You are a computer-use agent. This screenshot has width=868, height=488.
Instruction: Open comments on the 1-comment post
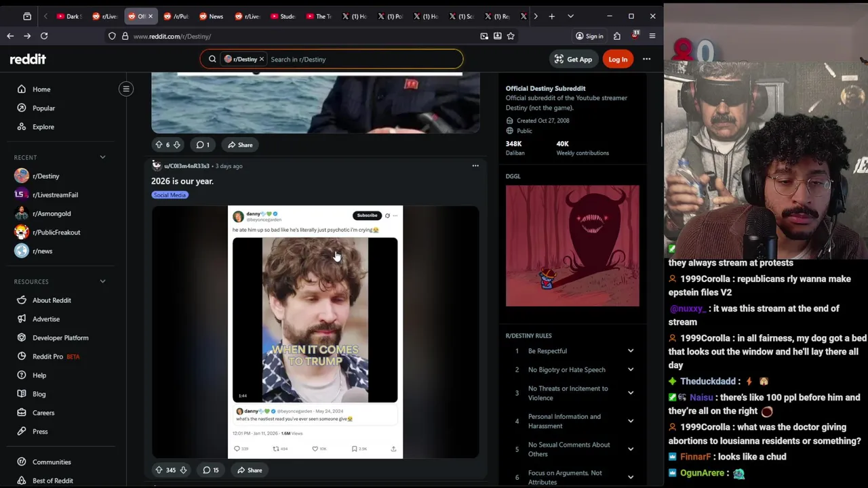[203, 144]
